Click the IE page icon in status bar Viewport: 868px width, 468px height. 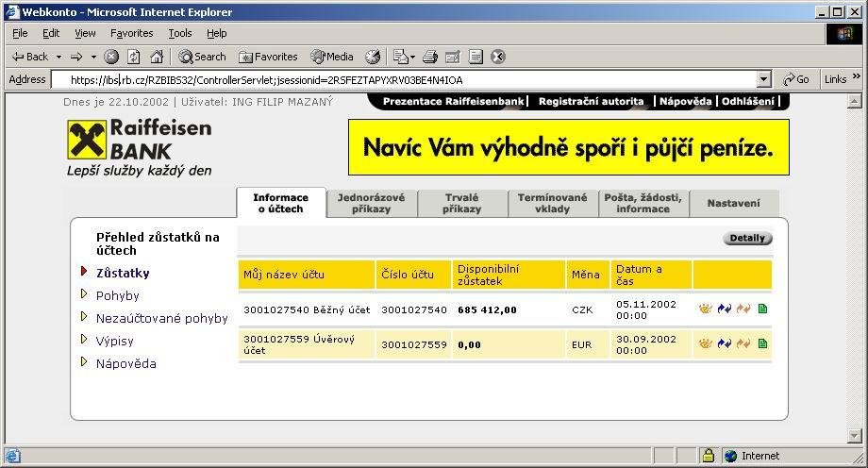(12, 456)
